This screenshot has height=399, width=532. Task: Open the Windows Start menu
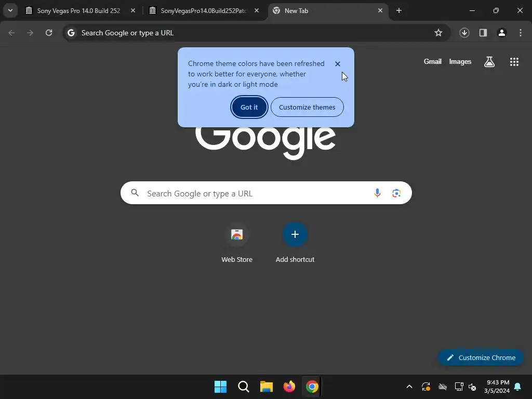[x=220, y=387]
